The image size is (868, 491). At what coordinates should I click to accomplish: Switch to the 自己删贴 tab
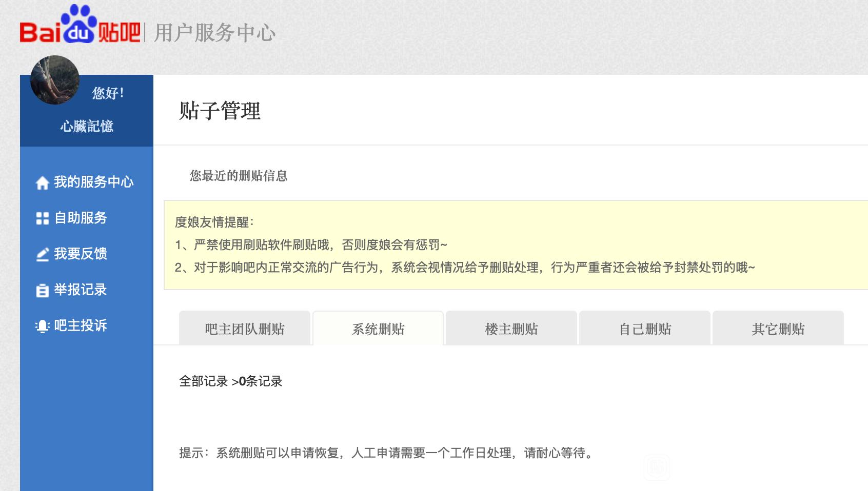pyautogui.click(x=645, y=329)
